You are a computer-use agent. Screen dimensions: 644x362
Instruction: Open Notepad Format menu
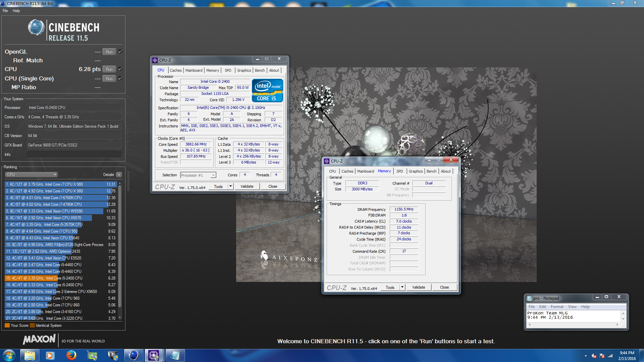[557, 307]
